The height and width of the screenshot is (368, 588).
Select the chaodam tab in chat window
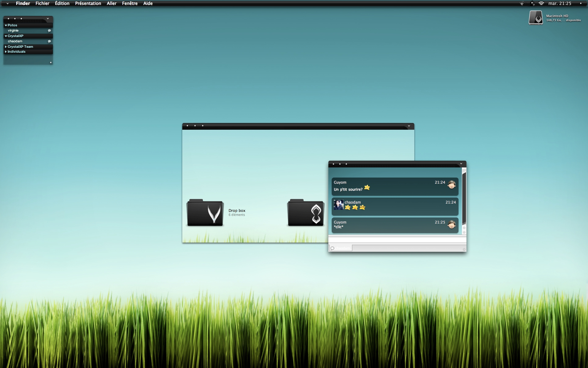(x=341, y=248)
